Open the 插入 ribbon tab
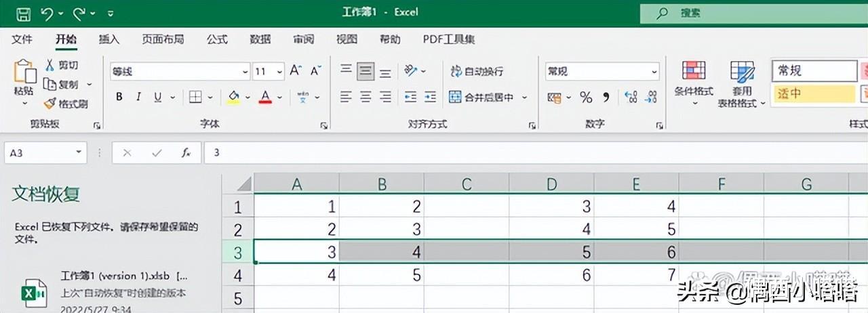Screen dimensions: 868x313 pyautogui.click(x=109, y=39)
